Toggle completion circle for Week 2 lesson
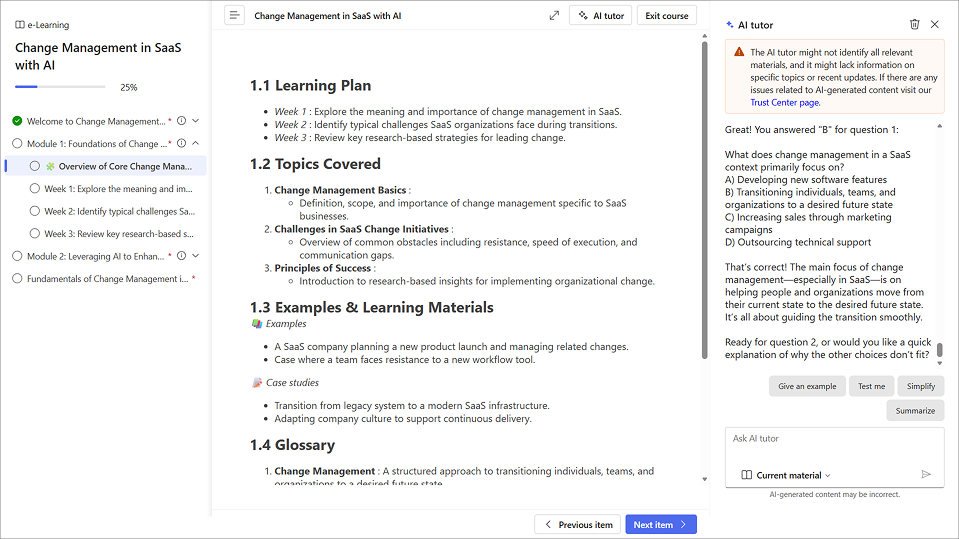 (35, 212)
